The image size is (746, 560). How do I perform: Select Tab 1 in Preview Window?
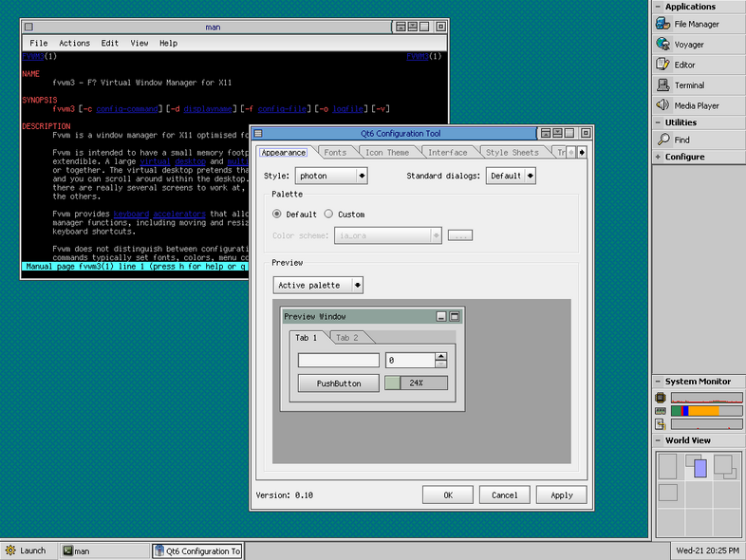click(x=306, y=337)
